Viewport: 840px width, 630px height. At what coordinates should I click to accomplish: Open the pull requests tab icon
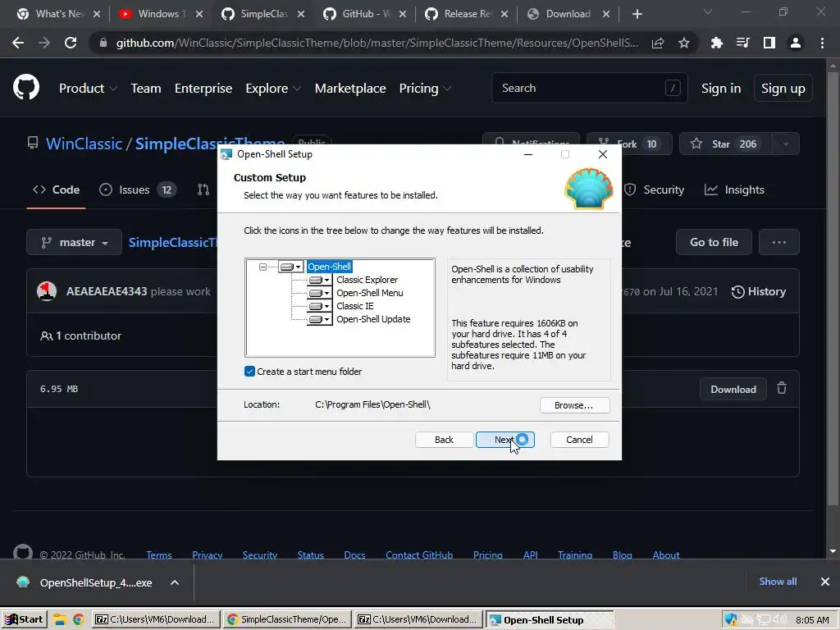coord(203,189)
